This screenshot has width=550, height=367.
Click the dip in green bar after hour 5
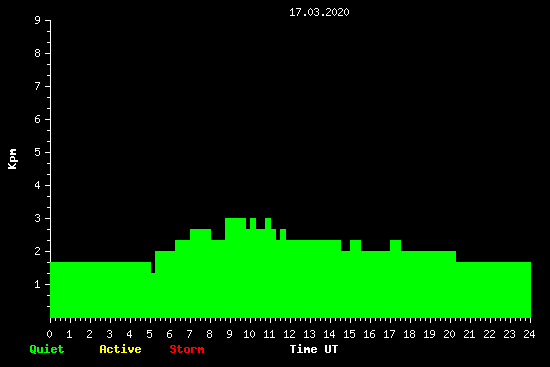pos(153,267)
